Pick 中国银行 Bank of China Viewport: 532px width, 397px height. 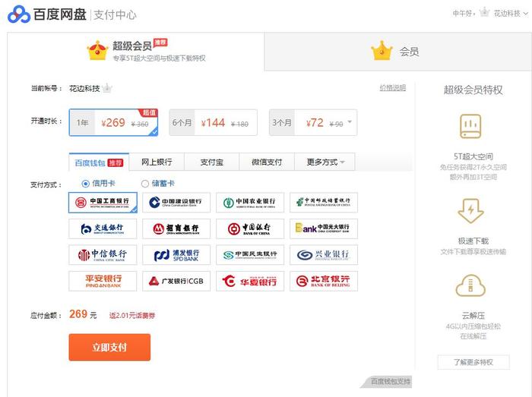(250, 228)
